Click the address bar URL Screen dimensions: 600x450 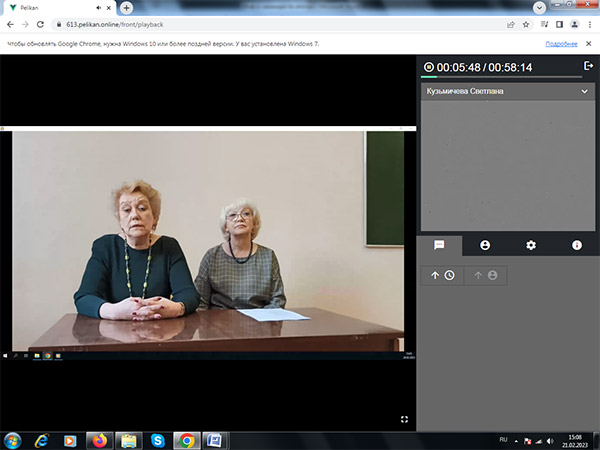coord(115,24)
